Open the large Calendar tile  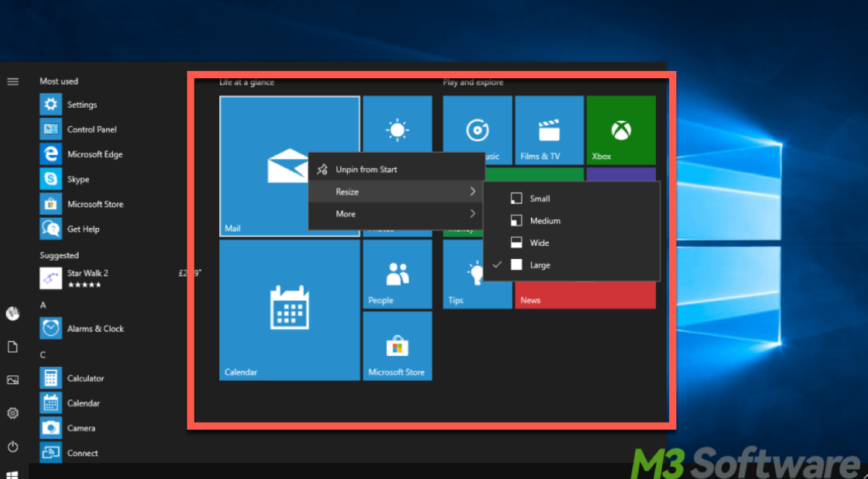pos(289,310)
